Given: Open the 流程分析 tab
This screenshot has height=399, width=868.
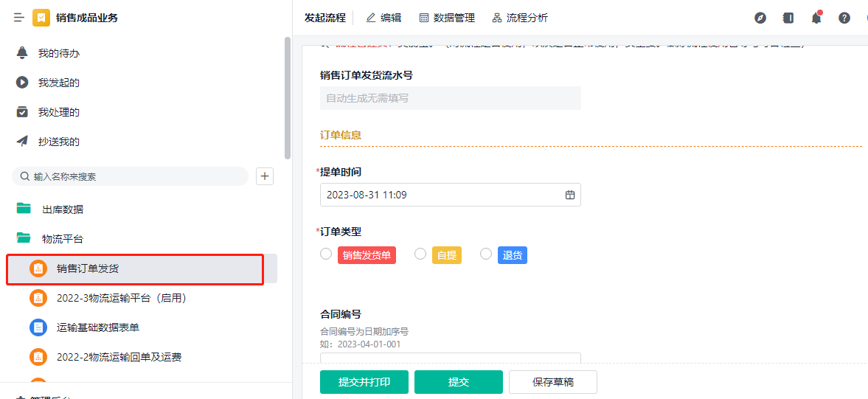Looking at the screenshot, I should tap(520, 18).
